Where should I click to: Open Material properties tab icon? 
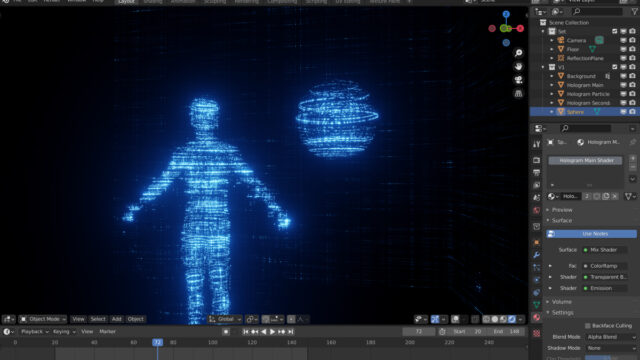tap(536, 317)
